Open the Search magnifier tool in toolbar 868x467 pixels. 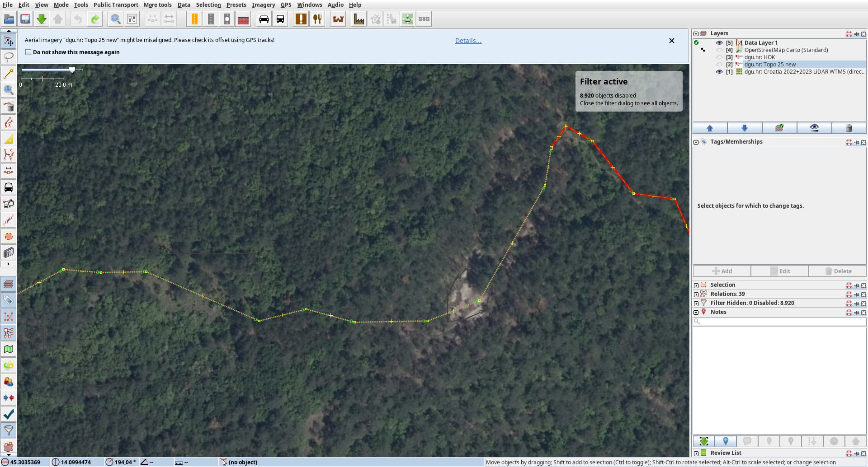click(x=116, y=19)
